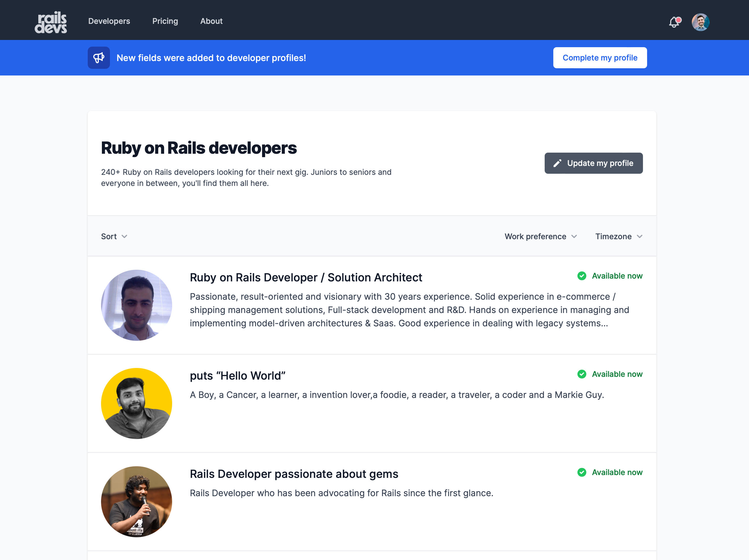Click the green checkmark beside puts Hello World

[x=582, y=374]
